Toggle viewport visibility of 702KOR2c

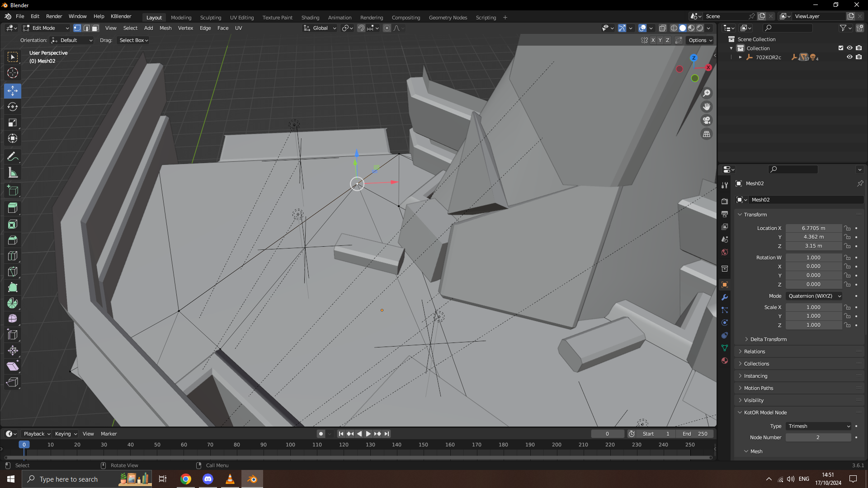(x=849, y=57)
